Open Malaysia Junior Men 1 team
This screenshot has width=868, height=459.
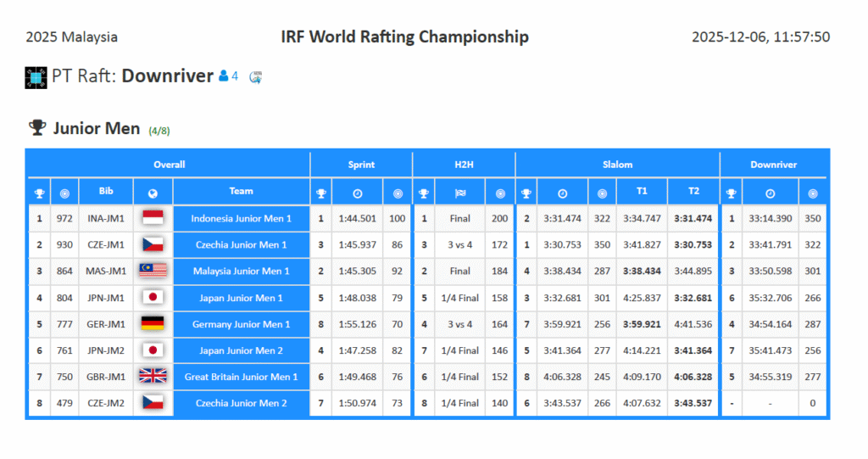pyautogui.click(x=241, y=271)
